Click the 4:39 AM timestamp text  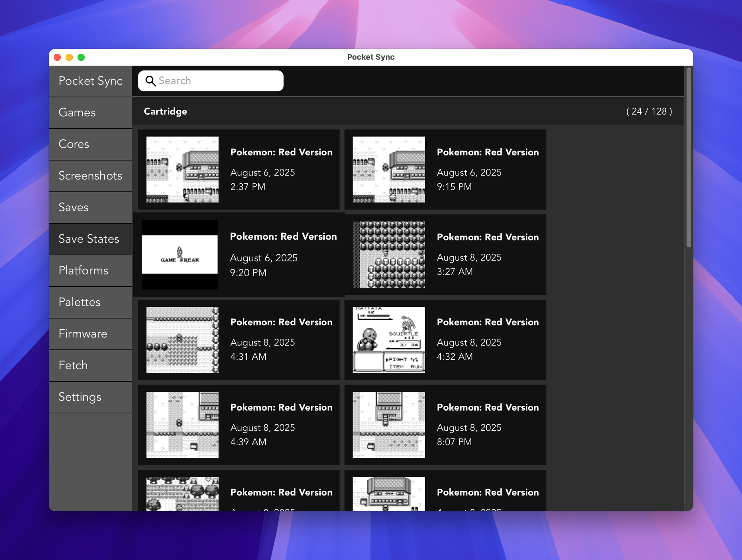[x=248, y=442]
